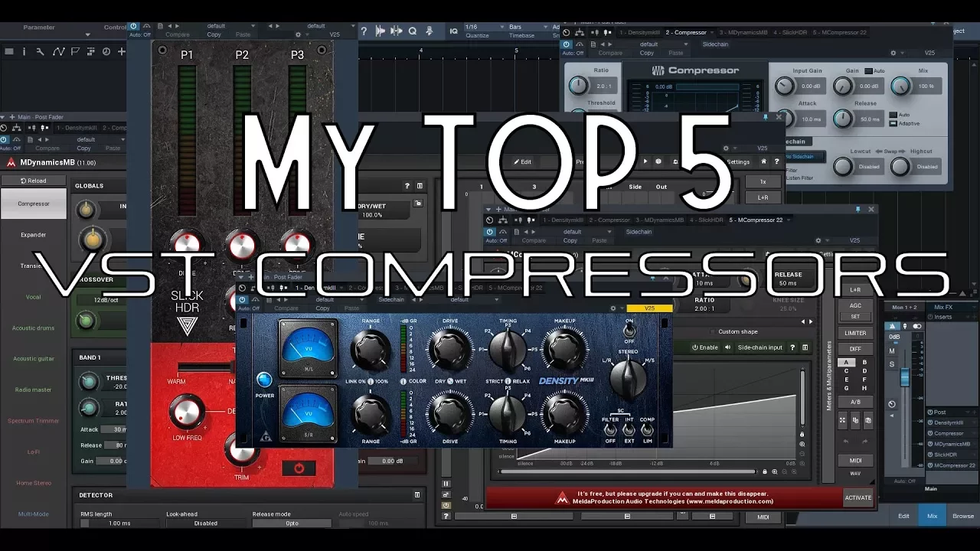Open Release mode Opto dropdown
The width and height of the screenshot is (980, 551).
[292, 523]
